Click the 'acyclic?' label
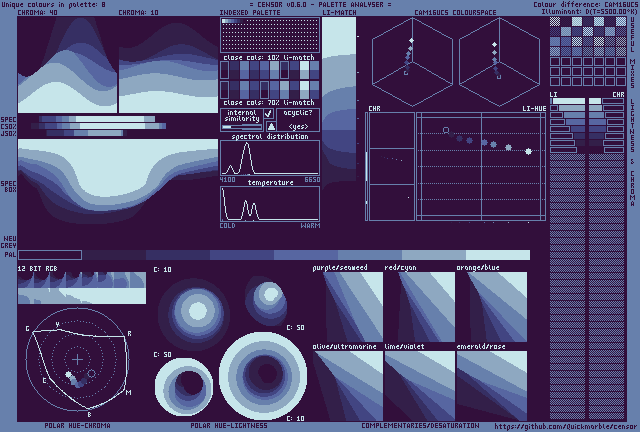 tap(298, 113)
